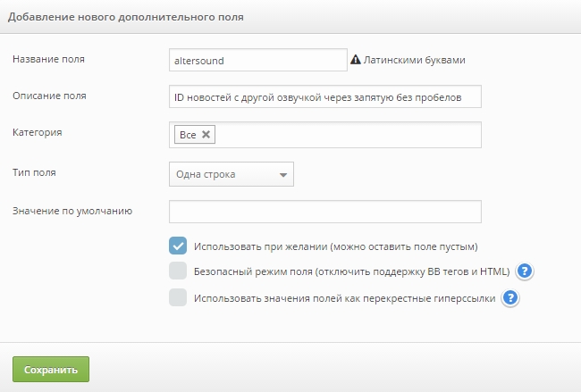Click the dialog title "Добавление нового дополнительного поля"
The width and height of the screenshot is (581, 392).
click(126, 17)
